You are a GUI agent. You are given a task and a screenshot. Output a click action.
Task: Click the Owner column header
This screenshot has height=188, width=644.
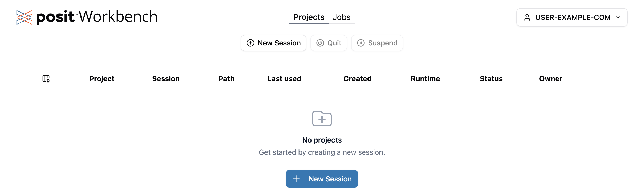point(550,79)
